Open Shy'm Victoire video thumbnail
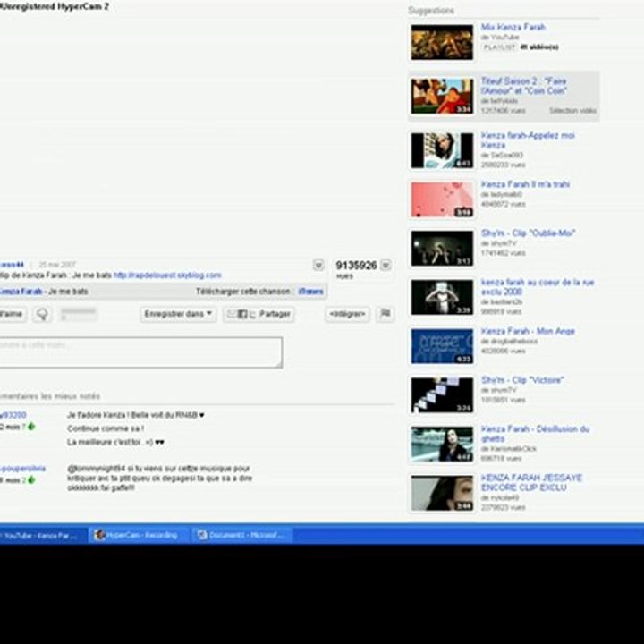The width and height of the screenshot is (644, 644). (442, 395)
